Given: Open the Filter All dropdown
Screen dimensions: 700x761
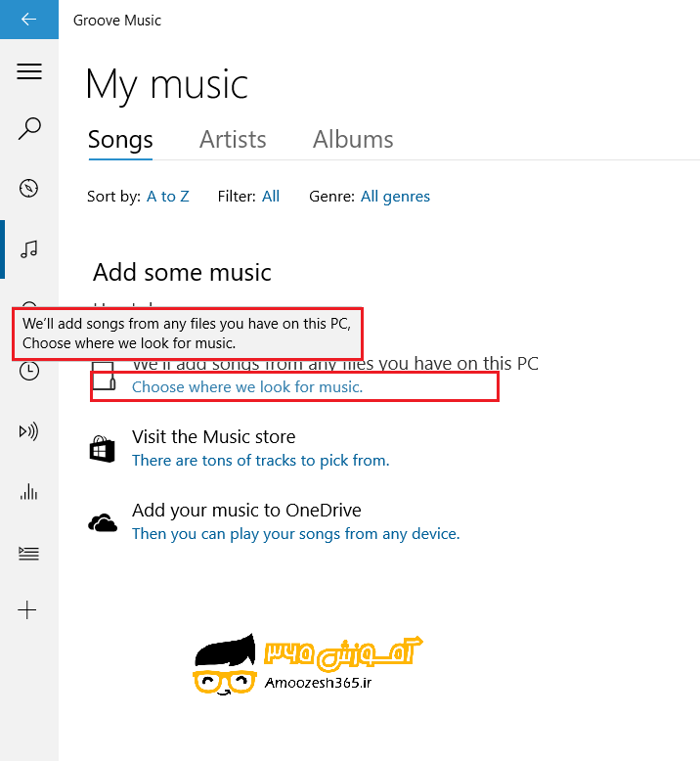Looking at the screenshot, I should coord(271,196).
